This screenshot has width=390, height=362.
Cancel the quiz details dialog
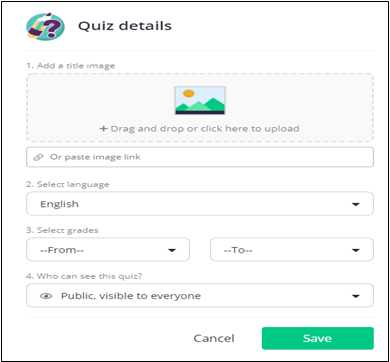tap(214, 338)
